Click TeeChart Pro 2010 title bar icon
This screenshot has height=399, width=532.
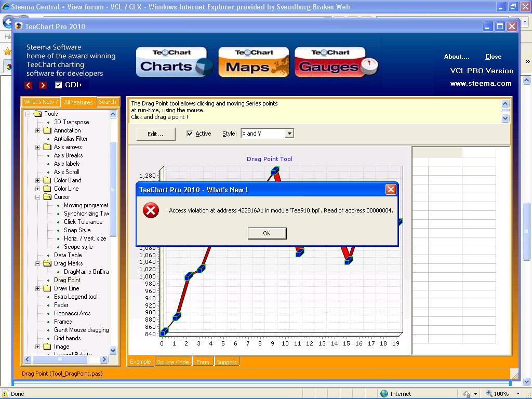pos(18,26)
